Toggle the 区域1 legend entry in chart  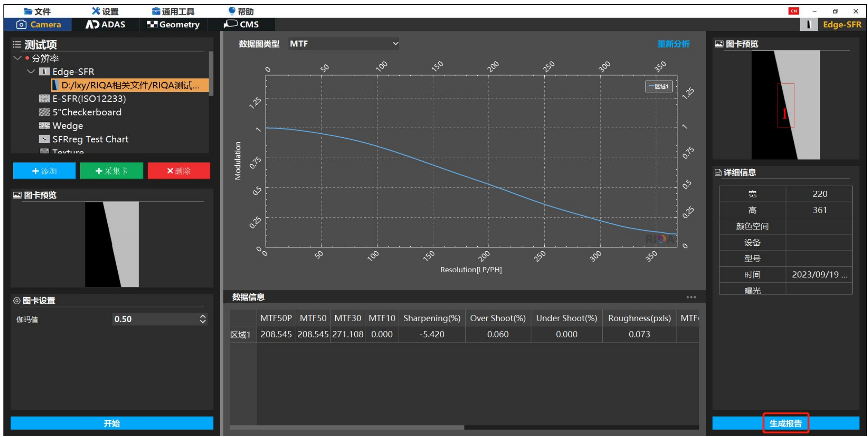pos(659,87)
